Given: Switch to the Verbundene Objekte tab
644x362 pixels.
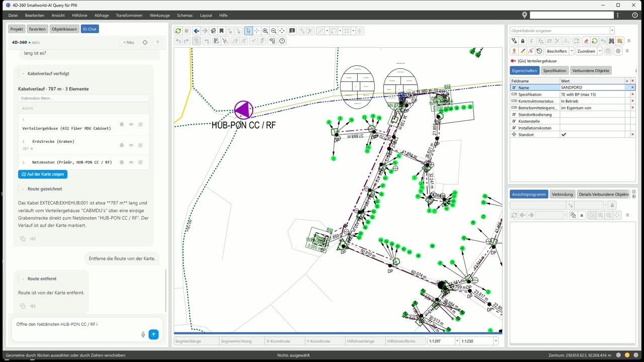Looking at the screenshot, I should click(x=591, y=70).
